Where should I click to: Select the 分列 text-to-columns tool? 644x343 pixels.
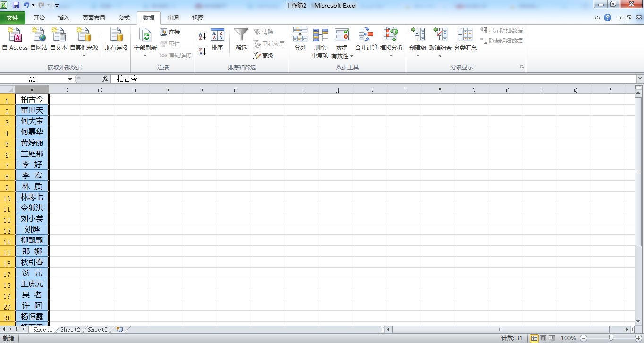pyautogui.click(x=300, y=40)
